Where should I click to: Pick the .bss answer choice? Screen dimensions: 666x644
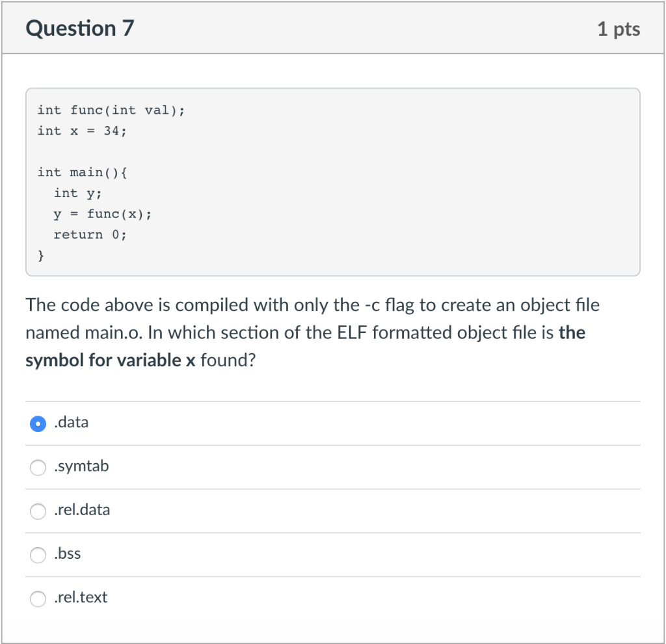tap(37, 555)
